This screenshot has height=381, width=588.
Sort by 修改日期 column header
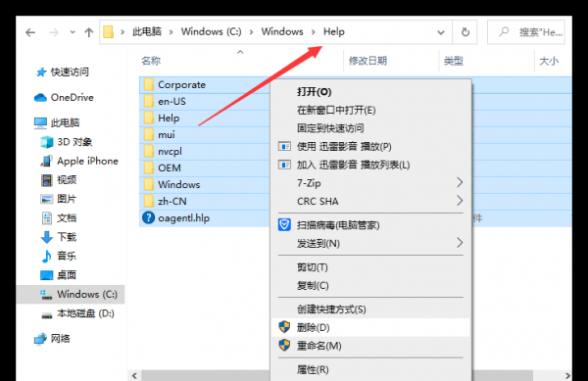tap(367, 61)
